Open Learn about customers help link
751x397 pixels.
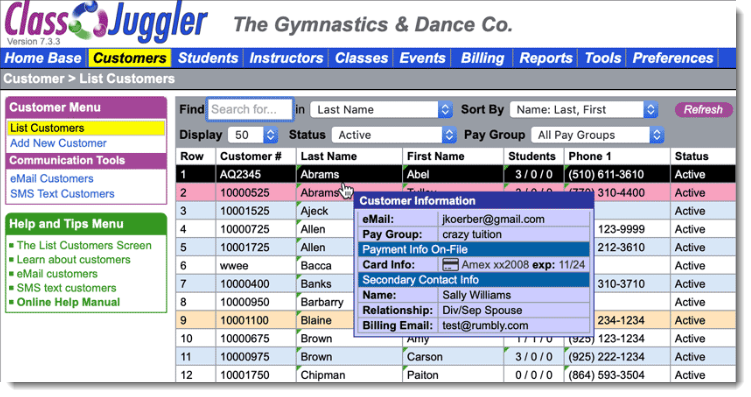click(x=73, y=260)
